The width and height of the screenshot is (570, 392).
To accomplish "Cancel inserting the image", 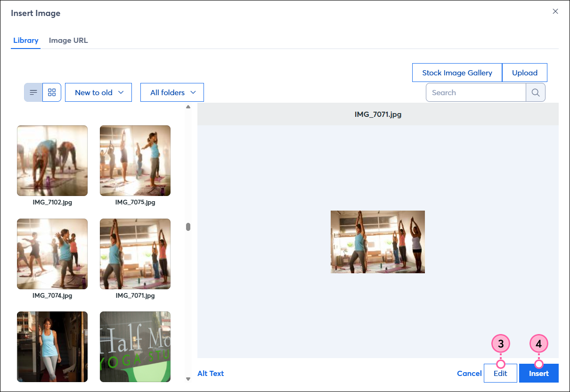I will tap(469, 373).
